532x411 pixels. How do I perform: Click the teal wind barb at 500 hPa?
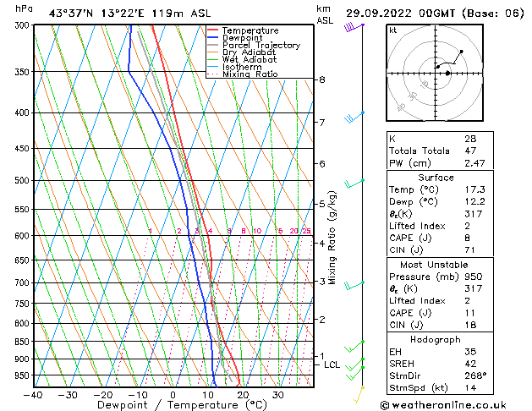coord(354,184)
